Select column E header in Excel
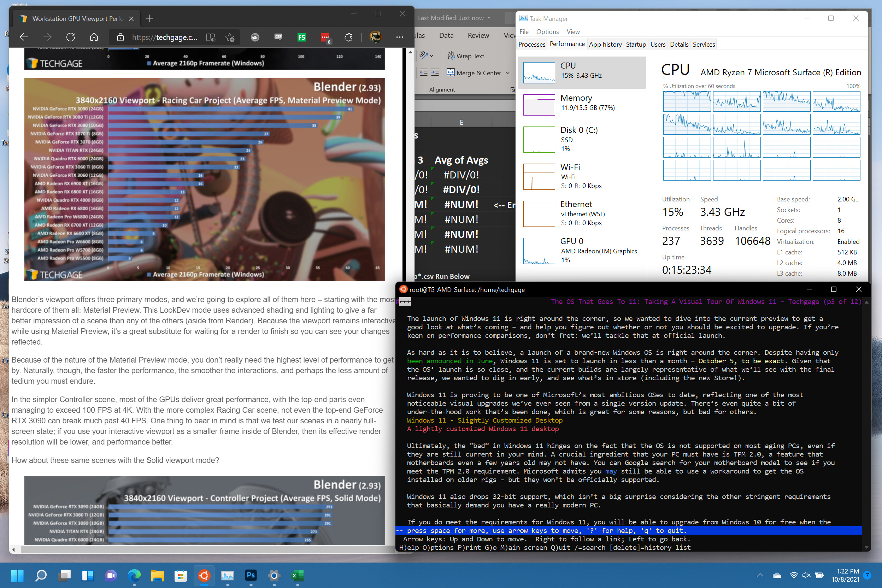Viewport: 882px width, 588px height. (461, 122)
